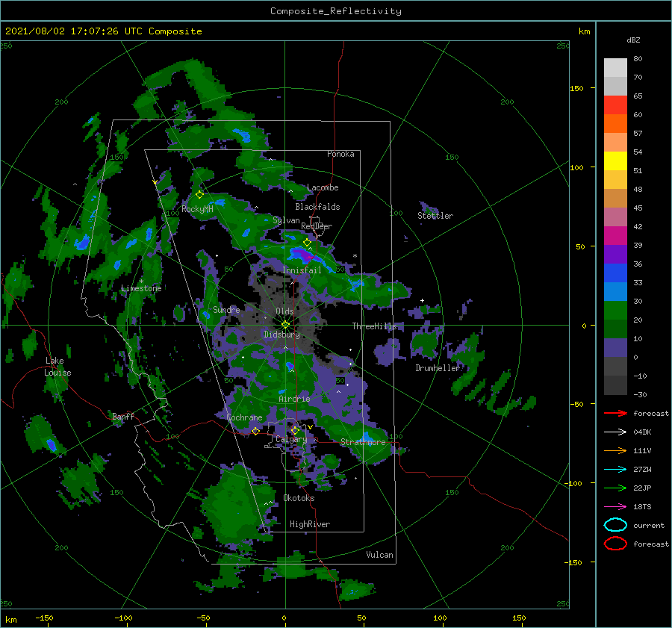
Task: Click the Banff map label
Action: click(123, 416)
